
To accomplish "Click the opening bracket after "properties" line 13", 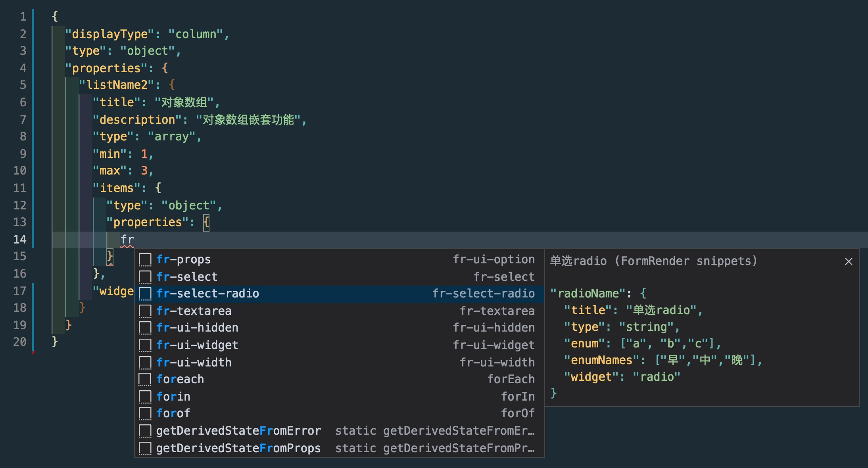I will (x=206, y=222).
